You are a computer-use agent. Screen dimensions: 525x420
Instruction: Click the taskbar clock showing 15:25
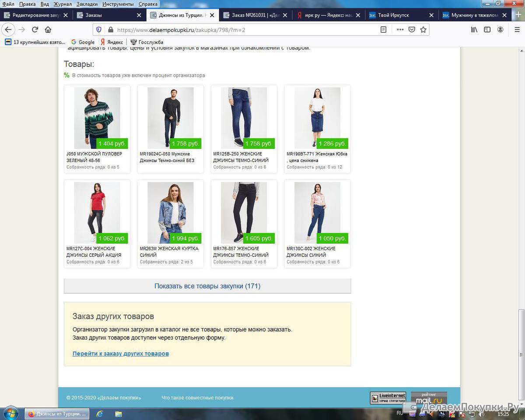click(x=503, y=413)
